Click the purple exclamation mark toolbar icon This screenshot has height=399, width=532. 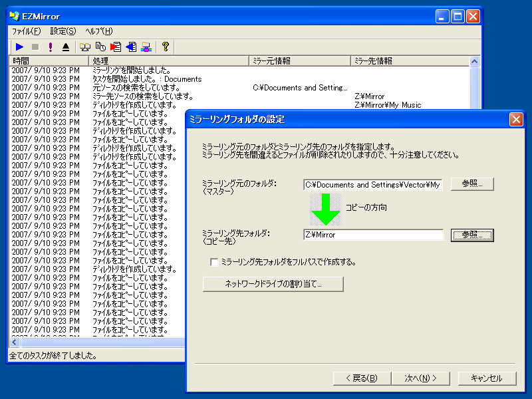click(51, 47)
